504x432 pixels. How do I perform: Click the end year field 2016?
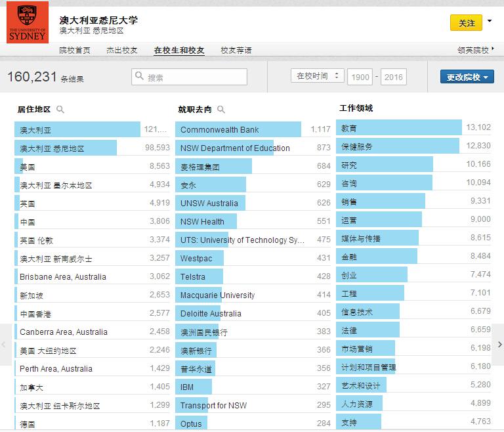(x=394, y=77)
